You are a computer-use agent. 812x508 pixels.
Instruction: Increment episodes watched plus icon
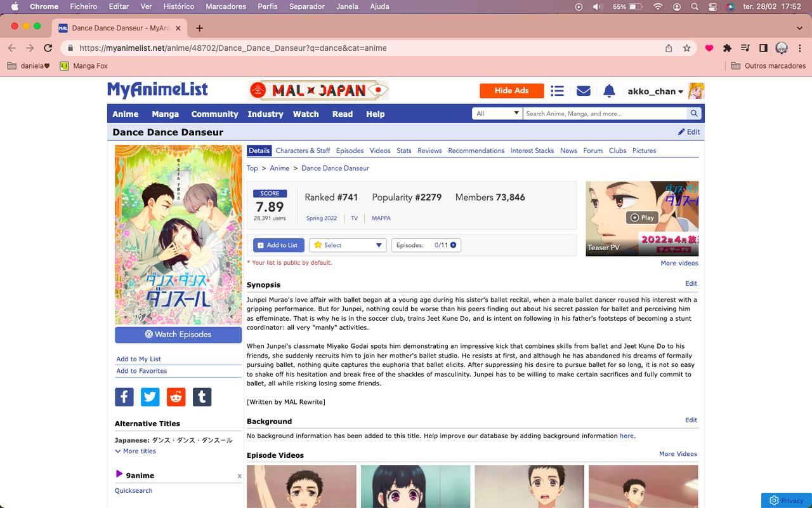(453, 245)
